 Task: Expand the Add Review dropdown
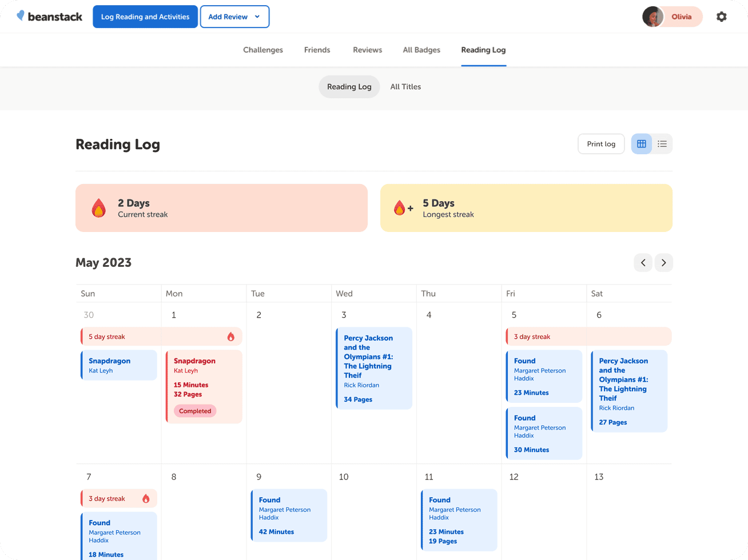coord(234,17)
